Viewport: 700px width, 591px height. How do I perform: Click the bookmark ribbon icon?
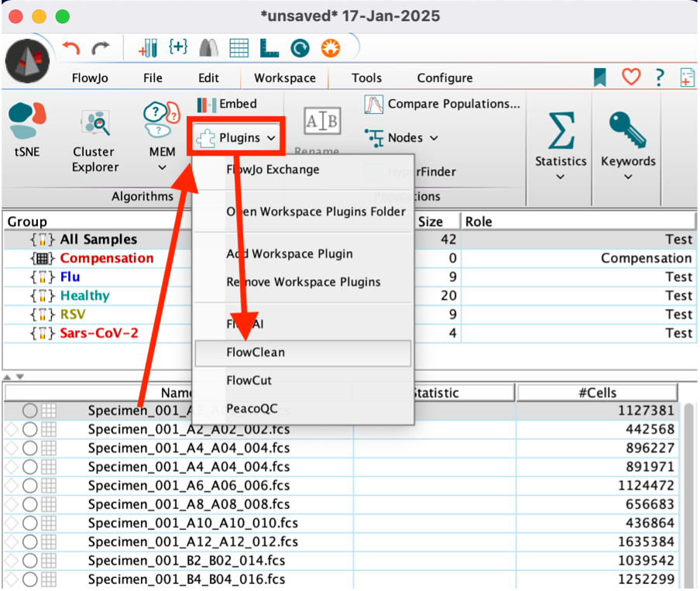(x=599, y=77)
